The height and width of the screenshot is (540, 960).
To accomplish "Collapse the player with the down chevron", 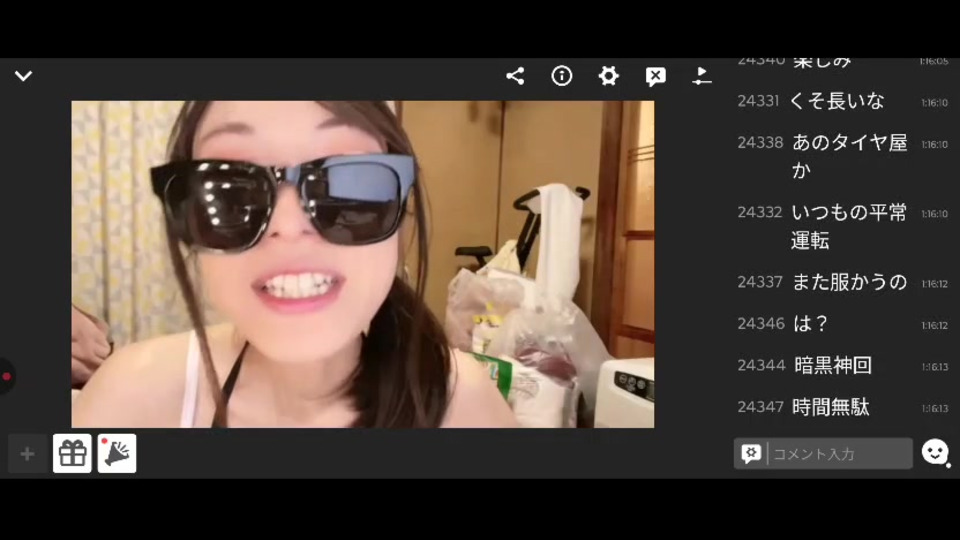I will [23, 76].
